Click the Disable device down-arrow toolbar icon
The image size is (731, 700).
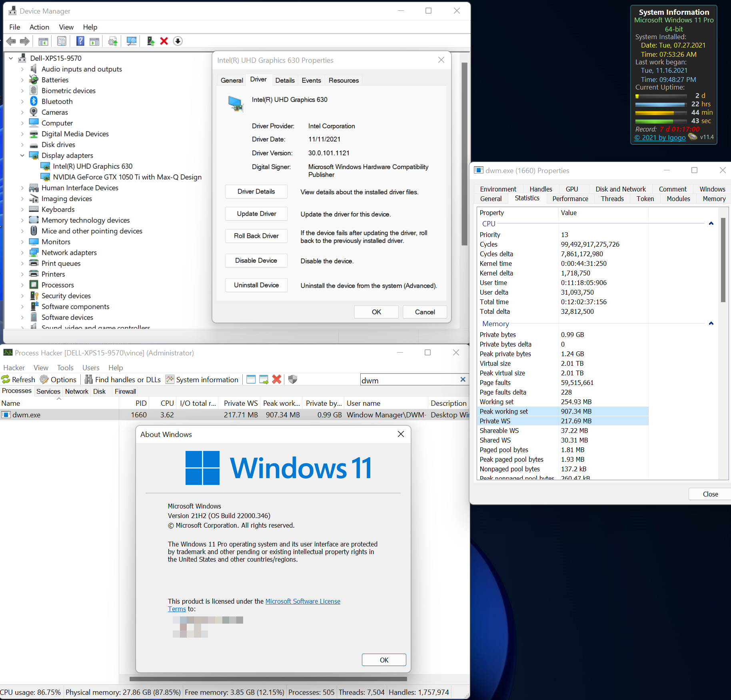pos(178,41)
